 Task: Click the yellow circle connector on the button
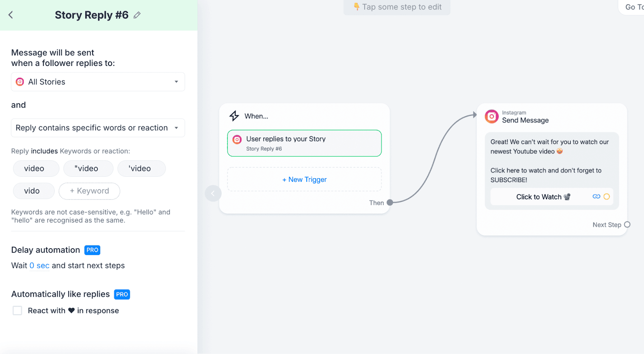coord(607,197)
